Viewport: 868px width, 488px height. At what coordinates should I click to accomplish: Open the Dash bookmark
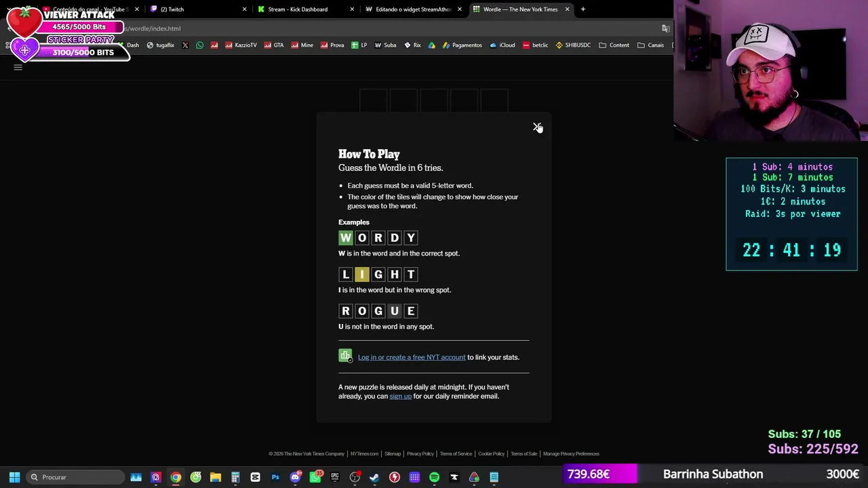pos(128,45)
